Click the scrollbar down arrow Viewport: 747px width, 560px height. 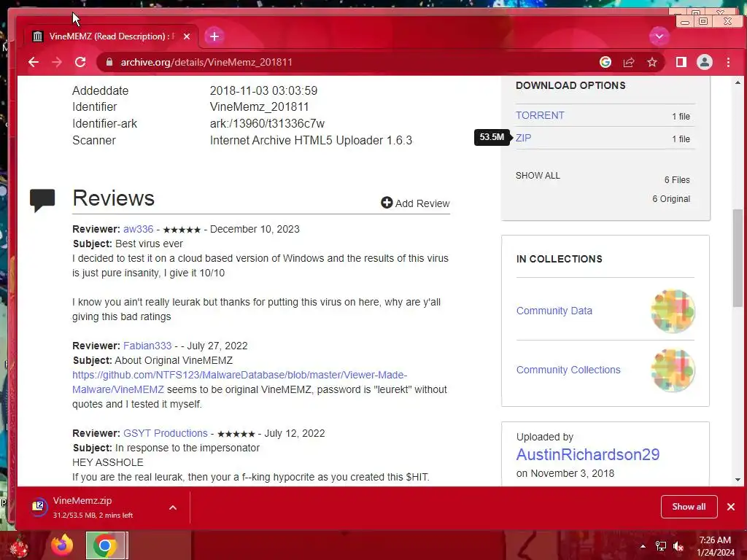pos(738,480)
